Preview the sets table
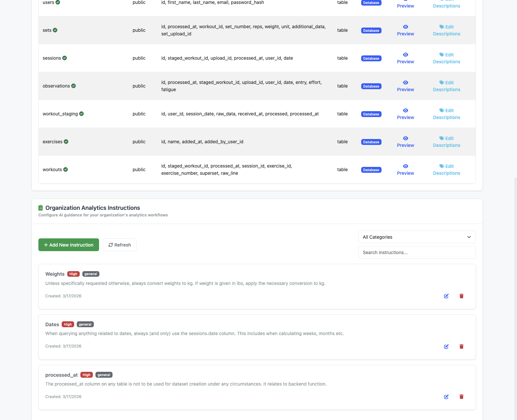The image size is (517, 420). pos(405,30)
